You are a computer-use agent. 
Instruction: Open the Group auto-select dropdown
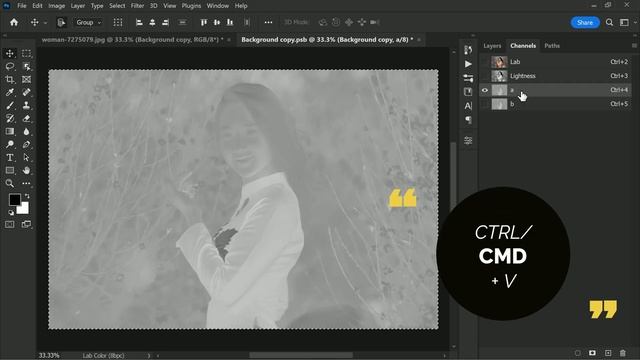point(88,22)
